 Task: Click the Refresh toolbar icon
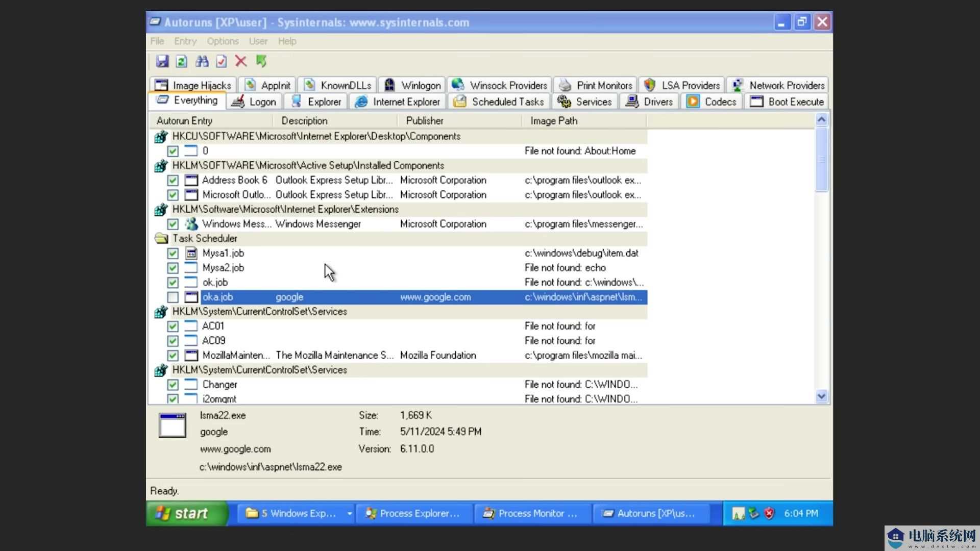[x=182, y=61]
